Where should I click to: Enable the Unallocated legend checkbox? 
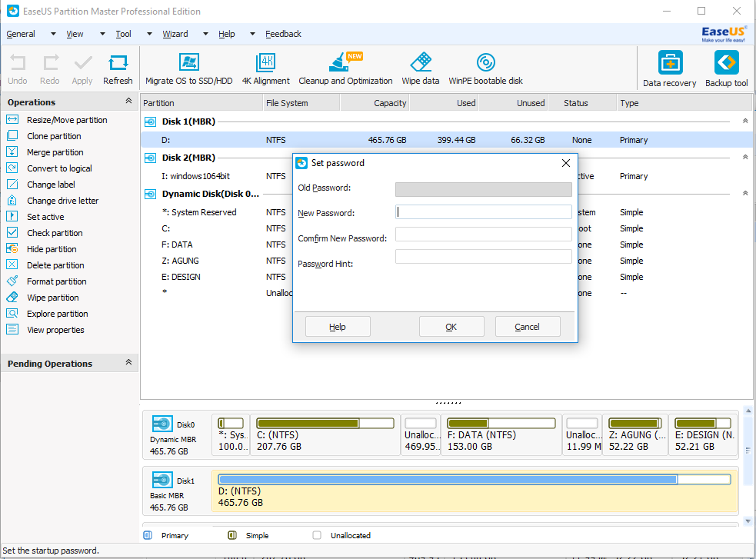coord(317,534)
